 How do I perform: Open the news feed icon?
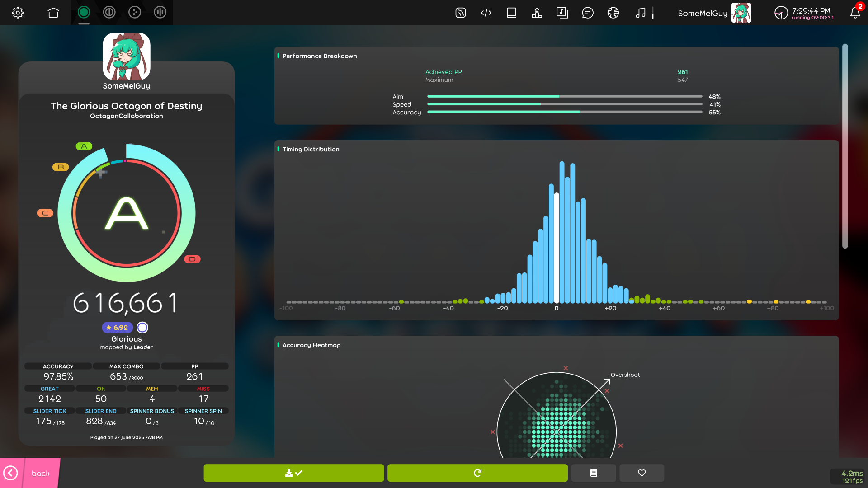pos(460,13)
